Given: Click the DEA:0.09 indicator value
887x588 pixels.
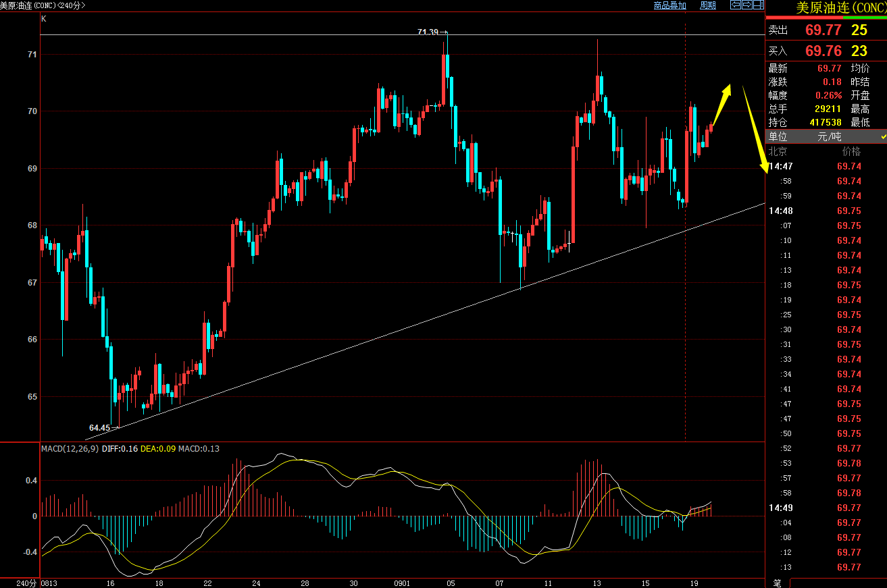Looking at the screenshot, I should coord(157,448).
